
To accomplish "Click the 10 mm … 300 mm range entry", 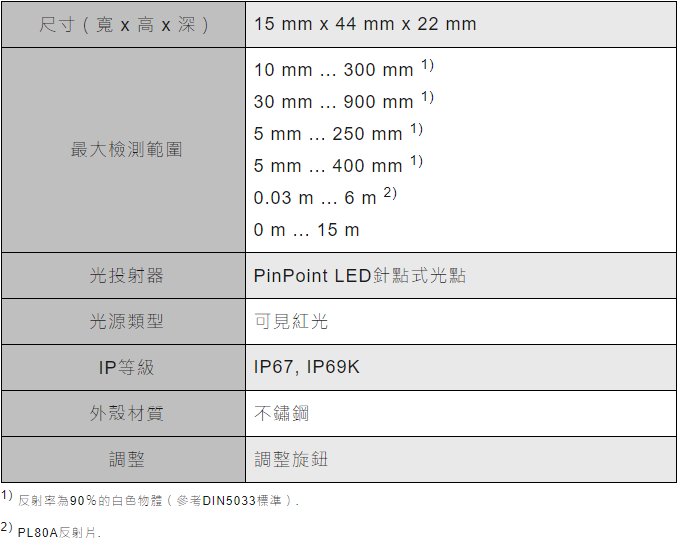I will point(334,70).
